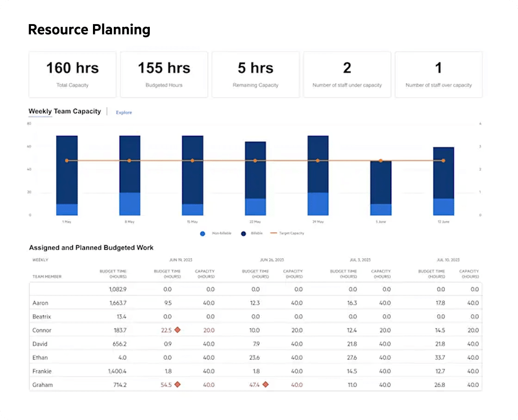This screenshot has width=518, height=420.
Task: Click the Total Capacity 160 hrs card
Action: pyautogui.click(x=72, y=74)
